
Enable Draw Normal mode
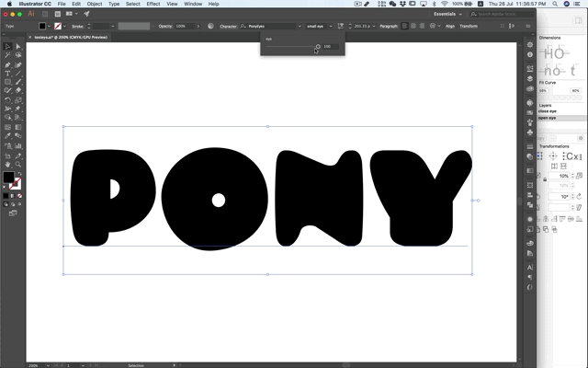click(x=6, y=204)
